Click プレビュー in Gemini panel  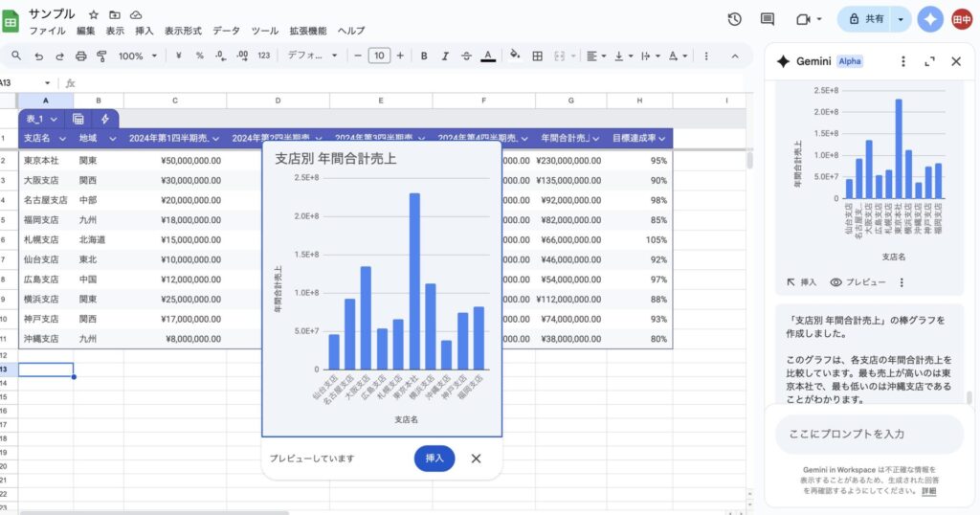pyautogui.click(x=858, y=282)
